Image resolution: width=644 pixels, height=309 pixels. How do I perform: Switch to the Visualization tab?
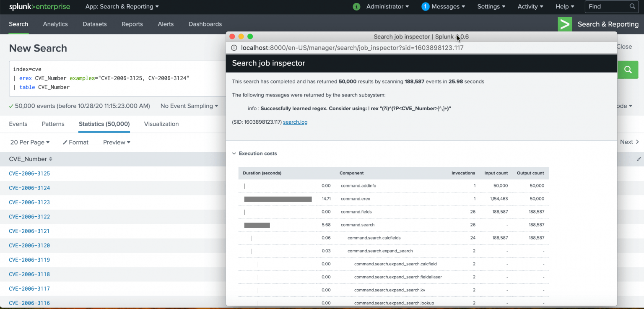(161, 124)
